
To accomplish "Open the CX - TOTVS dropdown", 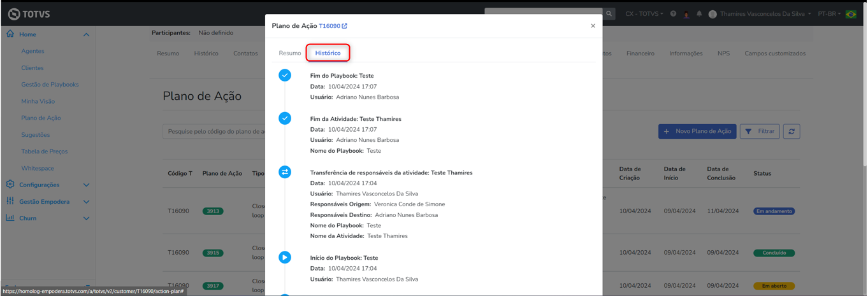I will (644, 13).
